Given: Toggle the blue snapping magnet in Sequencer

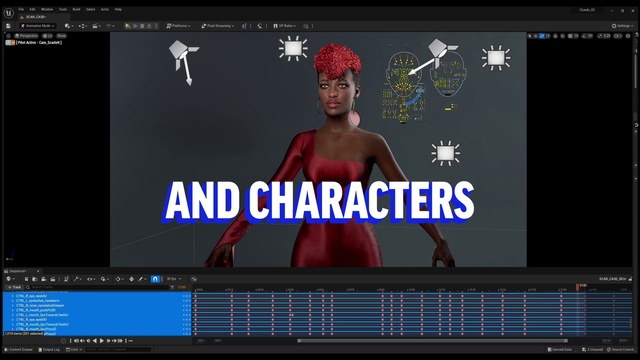Looking at the screenshot, I should pyautogui.click(x=155, y=279).
